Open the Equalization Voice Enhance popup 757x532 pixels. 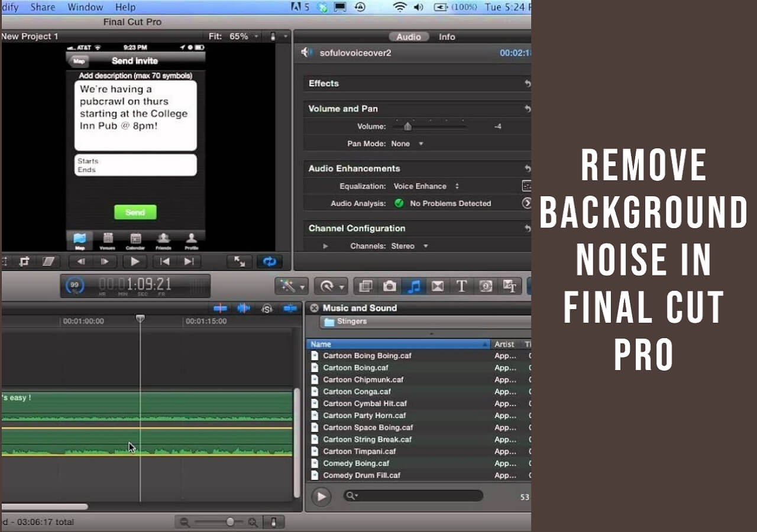(426, 186)
